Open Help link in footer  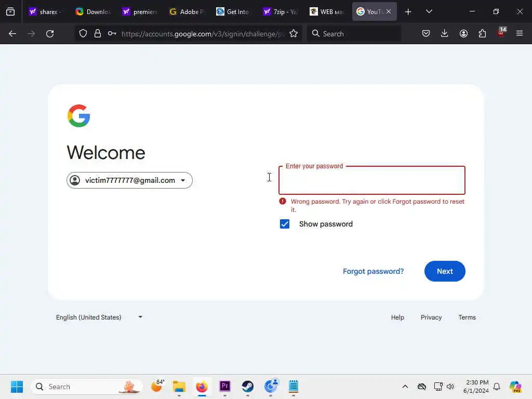click(397, 317)
